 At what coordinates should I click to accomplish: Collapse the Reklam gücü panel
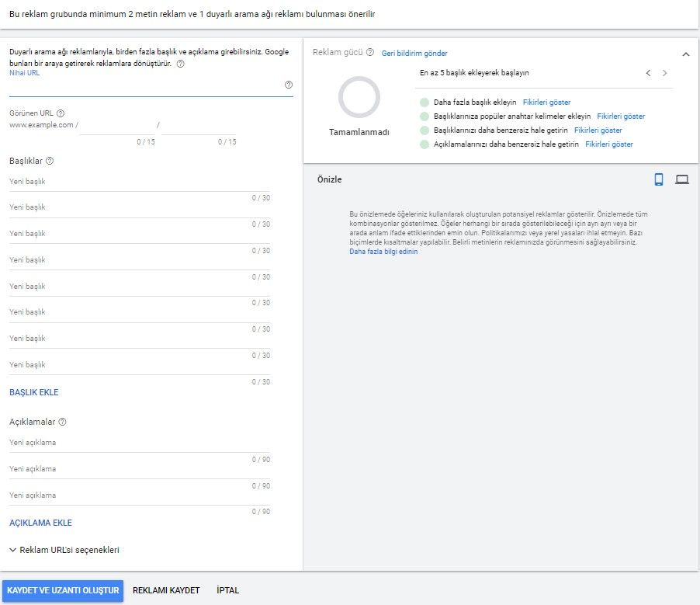pos(685,54)
